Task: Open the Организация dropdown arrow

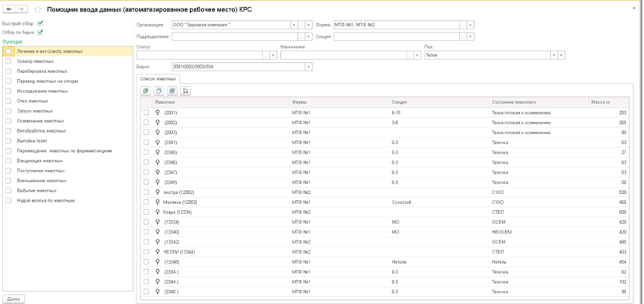Action: 293,25
